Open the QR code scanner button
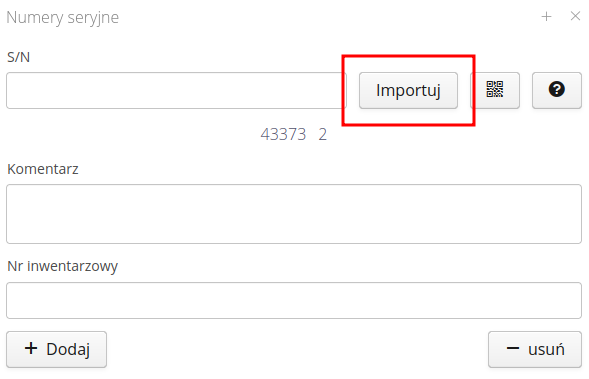Screen dimensions: 589x379 [x=495, y=91]
